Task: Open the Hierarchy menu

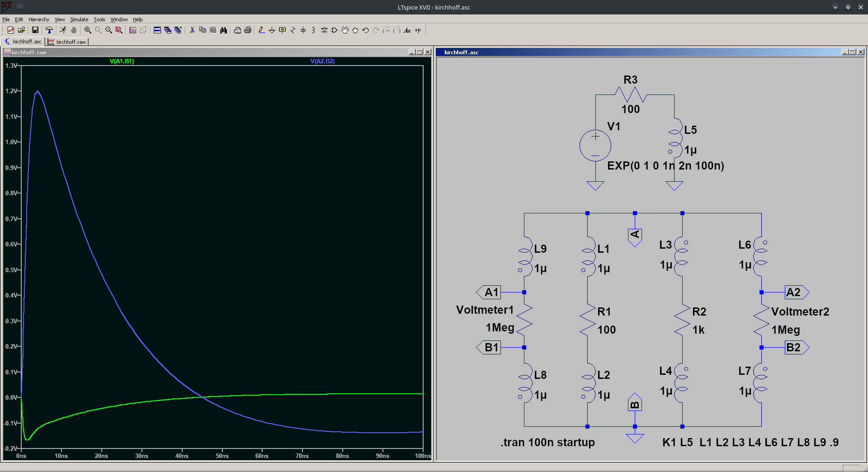Action: 39,19
